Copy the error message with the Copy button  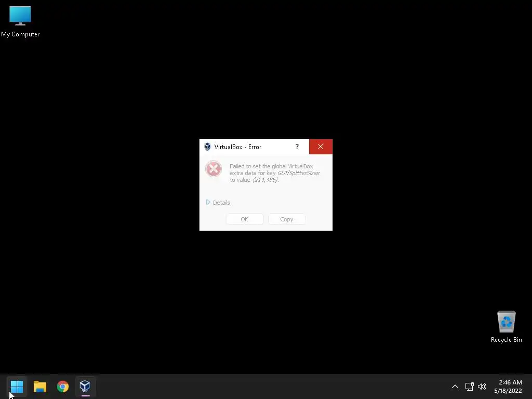click(x=287, y=219)
